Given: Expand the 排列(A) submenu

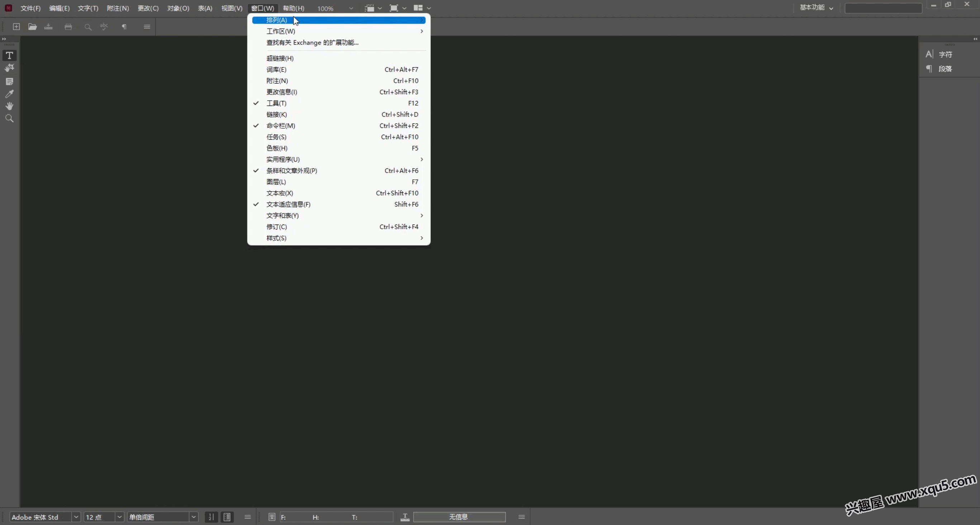Looking at the screenshot, I should click(339, 20).
